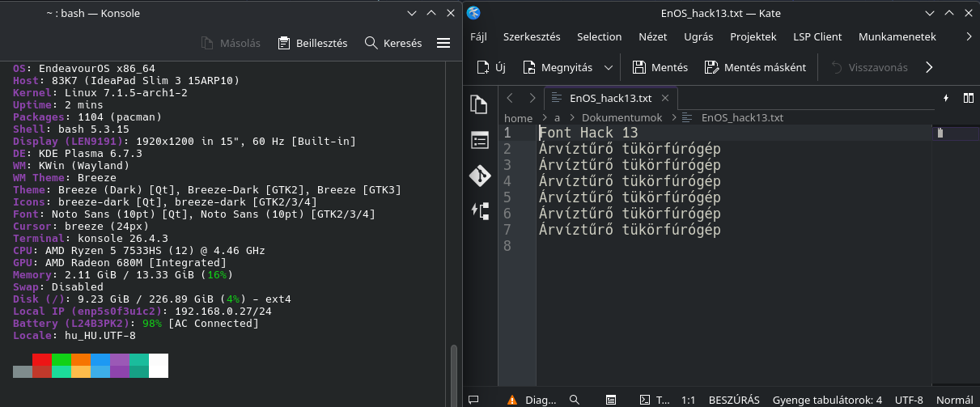
Task: Click the home breadcrumb segment
Action: (x=519, y=117)
